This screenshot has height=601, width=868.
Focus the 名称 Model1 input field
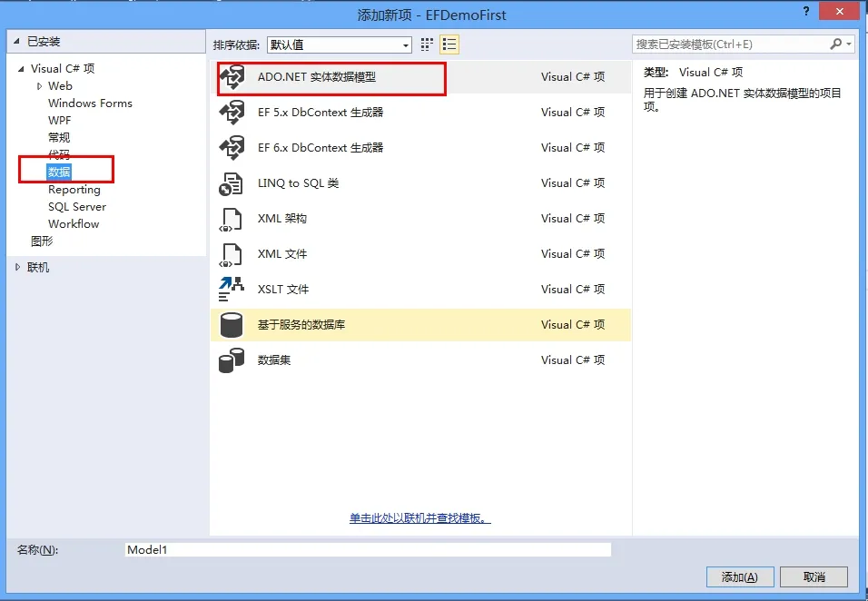pyautogui.click(x=368, y=549)
